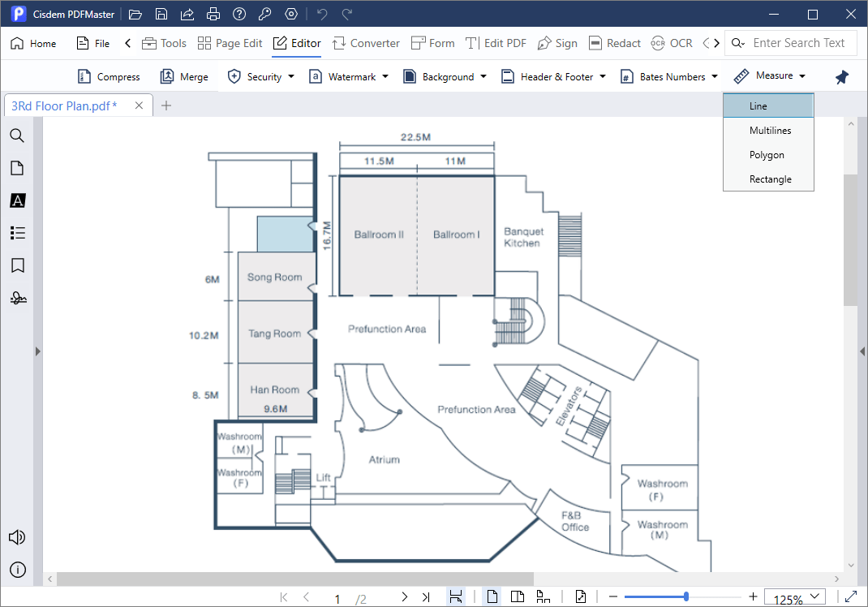
Task: Toggle single page view mode
Action: [x=492, y=596]
